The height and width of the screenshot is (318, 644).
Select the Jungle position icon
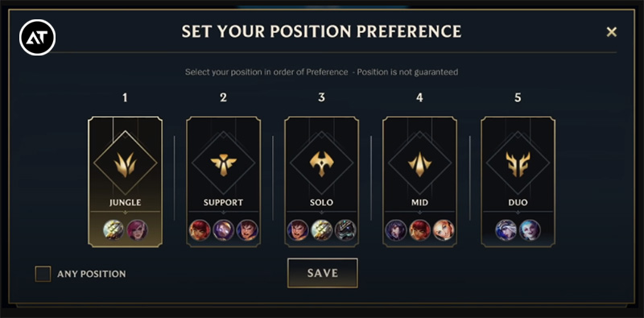pyautogui.click(x=125, y=163)
